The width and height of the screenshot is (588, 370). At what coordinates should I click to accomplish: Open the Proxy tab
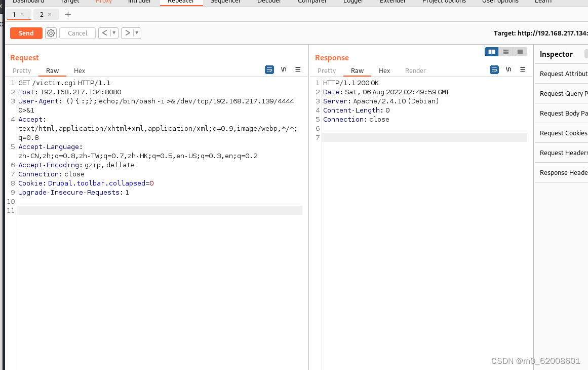pos(104,2)
